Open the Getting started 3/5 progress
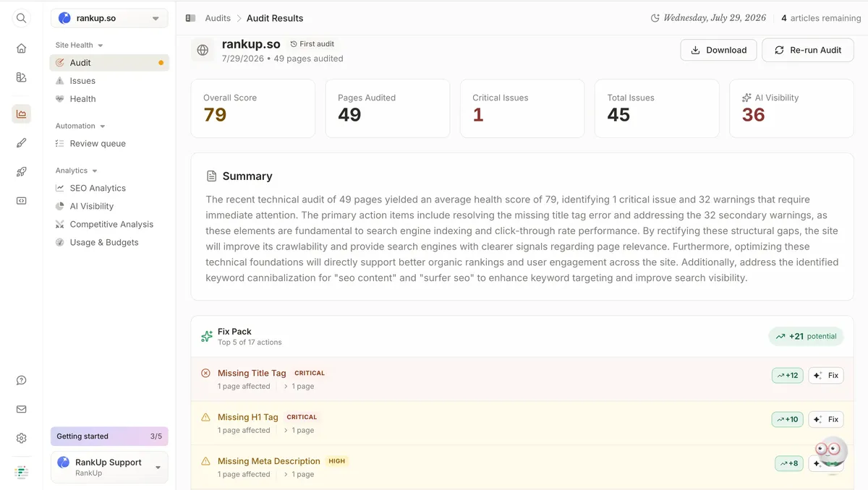 (109, 437)
